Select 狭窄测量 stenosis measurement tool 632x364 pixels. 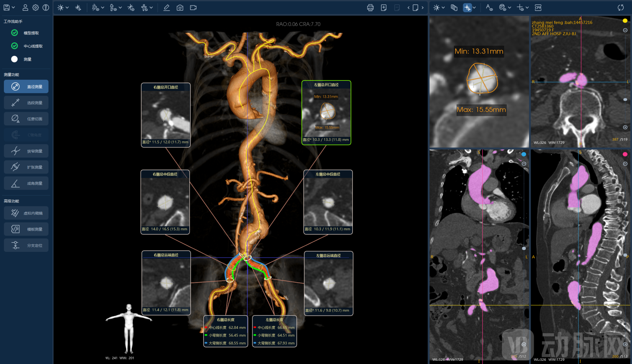[26, 151]
